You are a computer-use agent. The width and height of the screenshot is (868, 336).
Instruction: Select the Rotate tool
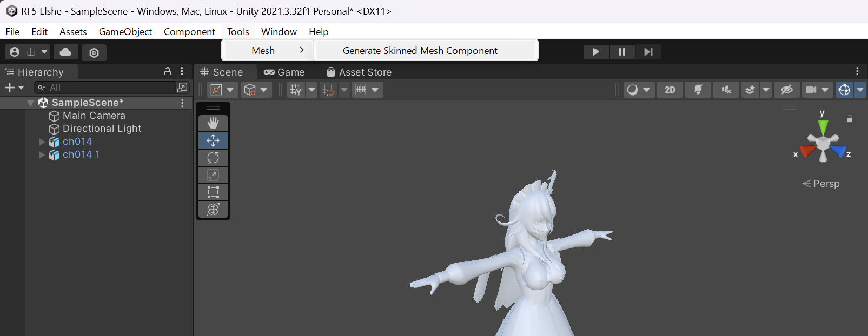pyautogui.click(x=213, y=158)
